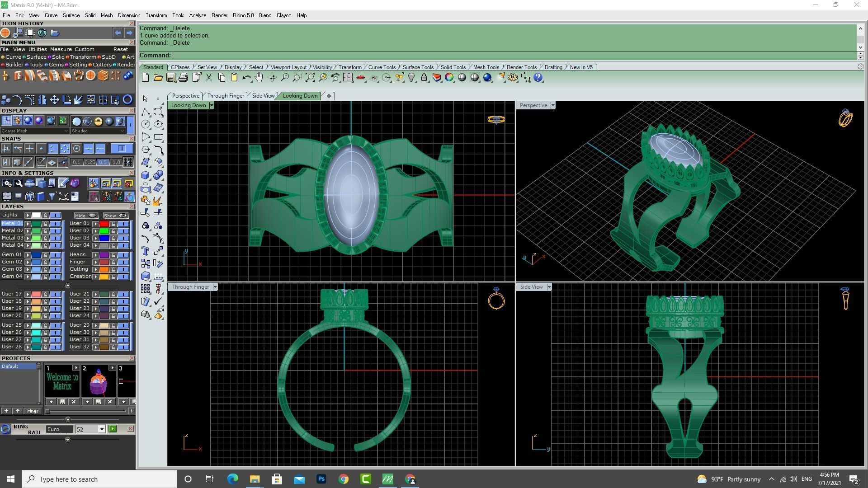Click the add project plus button
Image resolution: width=868 pixels, height=488 pixels.
click(6, 411)
